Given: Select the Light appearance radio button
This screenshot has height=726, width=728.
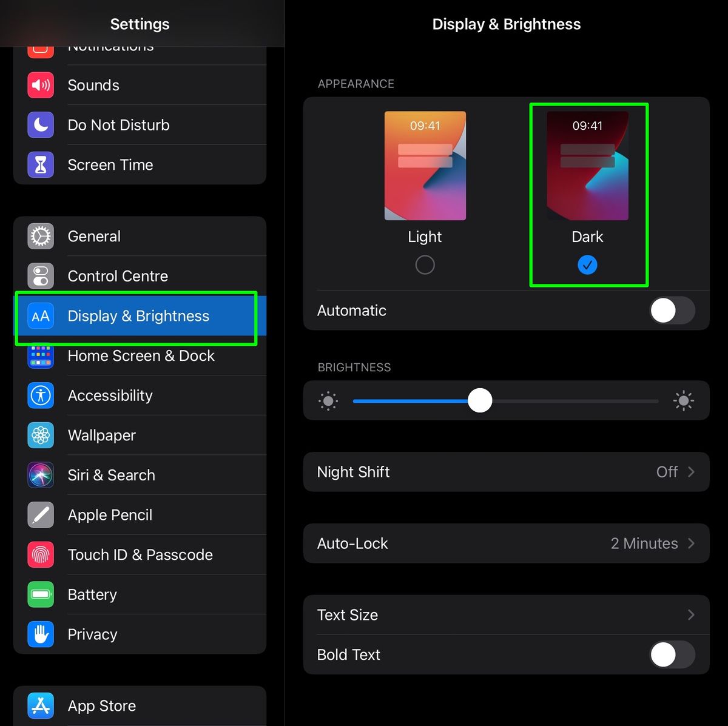Looking at the screenshot, I should (x=425, y=264).
